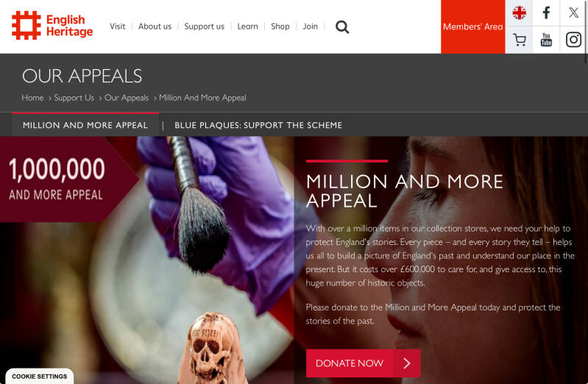The height and width of the screenshot is (384, 588).
Task: Open the Instagram icon link
Action: pyautogui.click(x=573, y=40)
